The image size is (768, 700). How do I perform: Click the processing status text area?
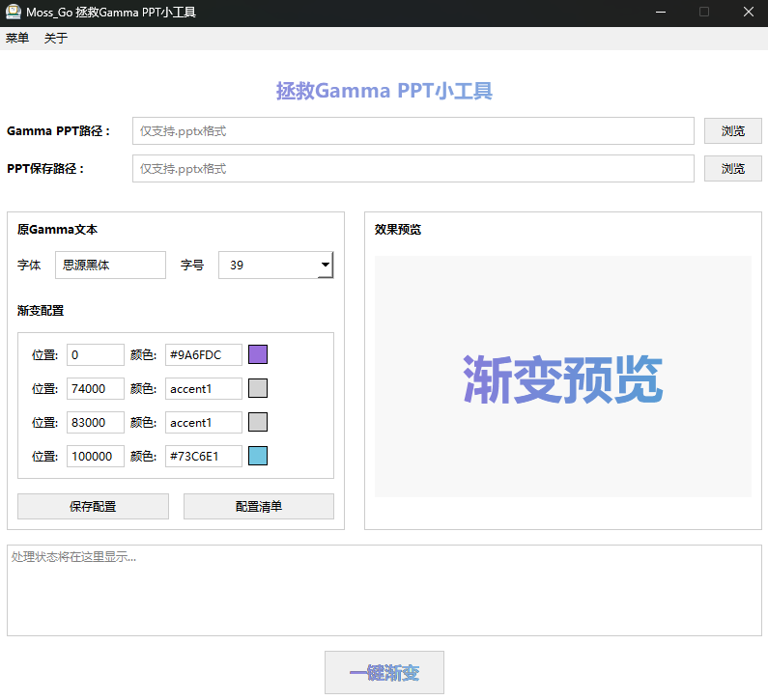point(384,590)
